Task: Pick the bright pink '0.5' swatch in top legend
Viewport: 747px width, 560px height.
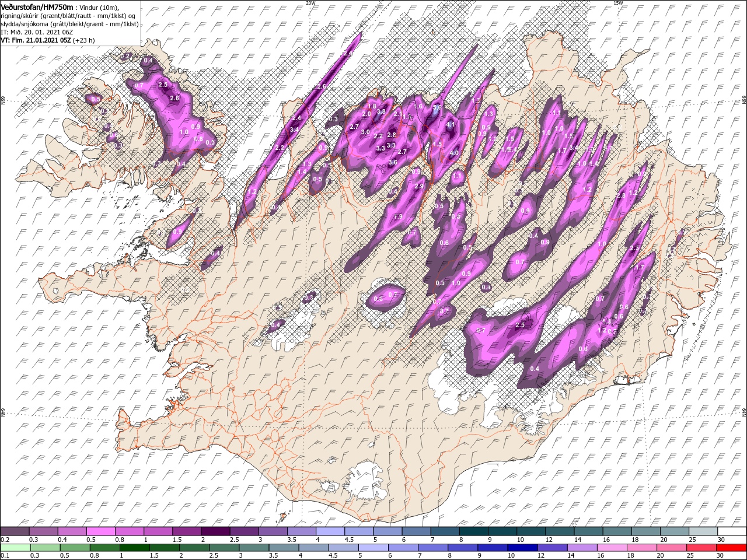Action: (x=101, y=531)
